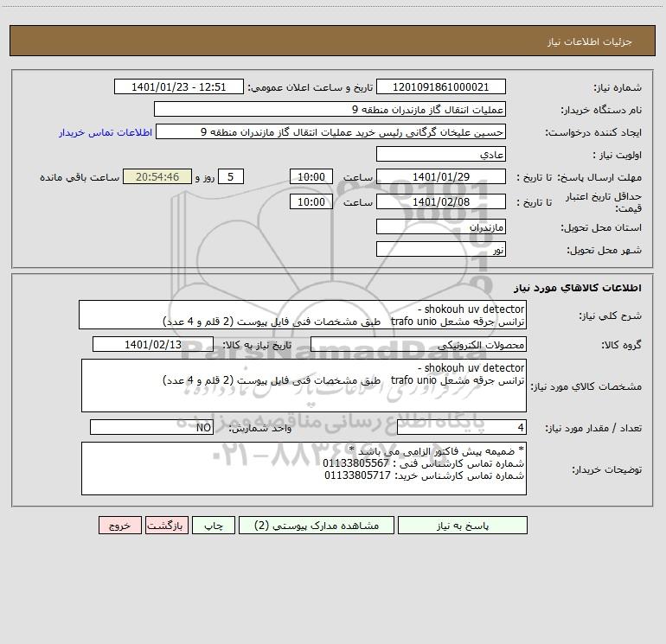Click the پاسخ به نیاز button
This screenshot has width=666, height=644.
463,525
